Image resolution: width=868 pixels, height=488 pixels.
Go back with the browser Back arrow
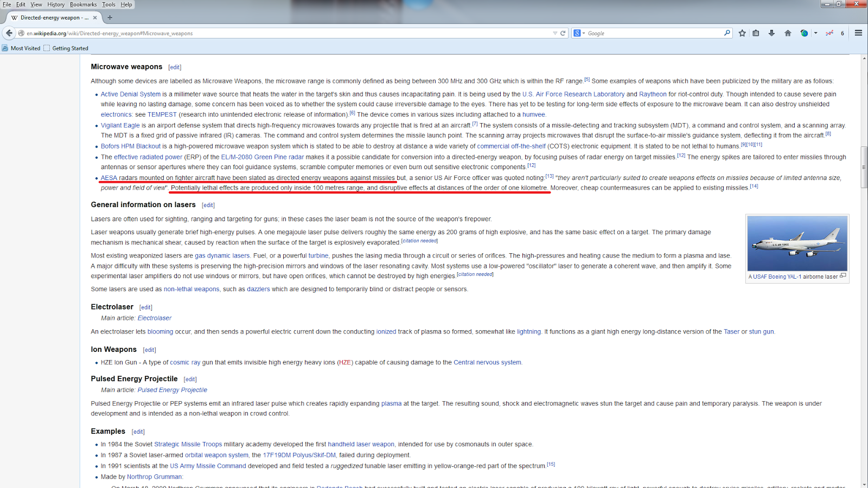tap(9, 33)
